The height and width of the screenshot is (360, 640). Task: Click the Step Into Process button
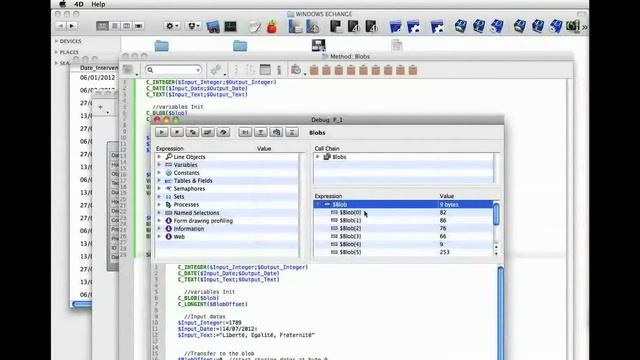pyautogui.click(x=276, y=132)
